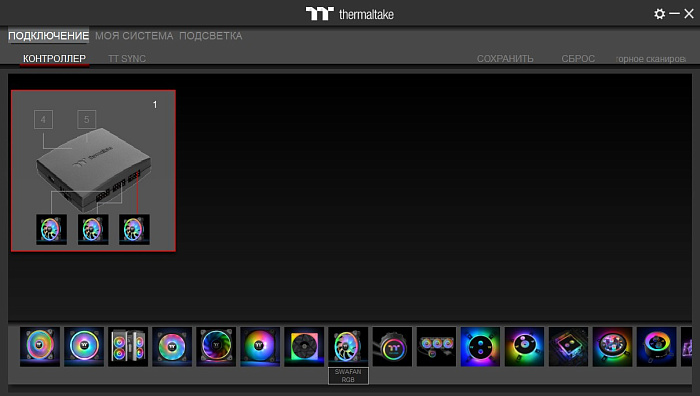This screenshot has height=396, width=700.
Task: Choose the dual-tower PC case icon
Action: [x=128, y=346]
